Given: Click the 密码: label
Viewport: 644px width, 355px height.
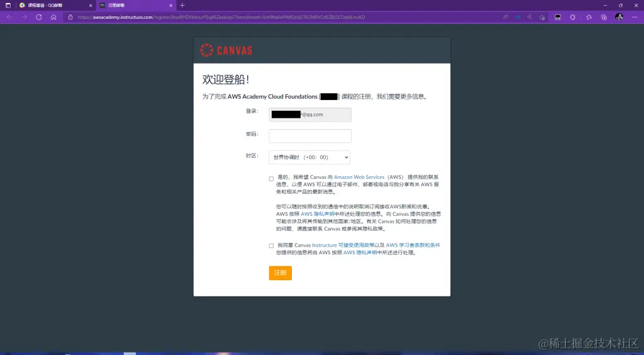Looking at the screenshot, I should [x=252, y=134].
